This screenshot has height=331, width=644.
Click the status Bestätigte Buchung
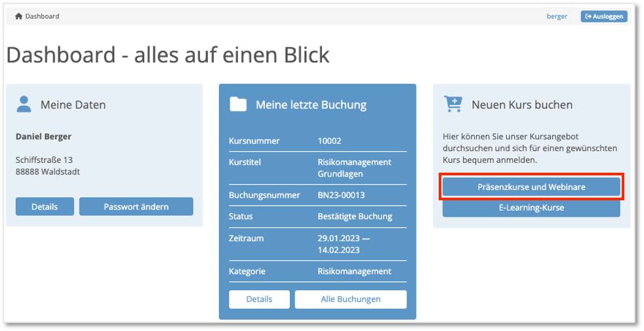[x=355, y=217]
